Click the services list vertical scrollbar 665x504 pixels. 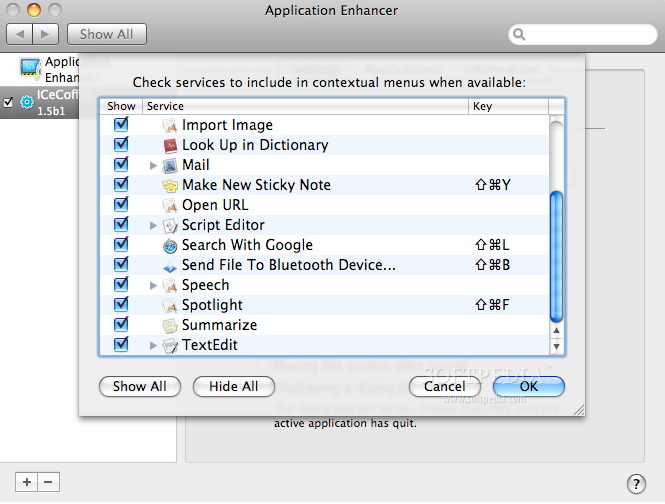(x=557, y=258)
